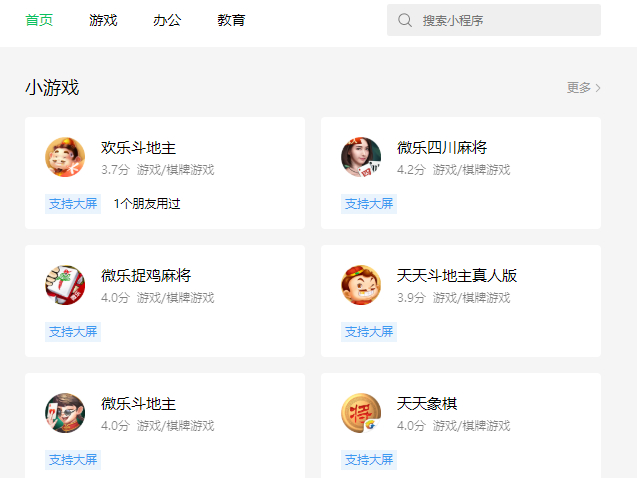Viewport: 637px width, 478px height.
Task: Select the 天天象棋 title text
Action: click(427, 403)
